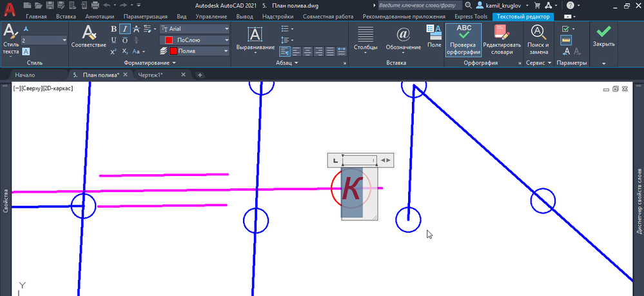
Task: Undo the last action with the arrow icon
Action: point(107,5)
